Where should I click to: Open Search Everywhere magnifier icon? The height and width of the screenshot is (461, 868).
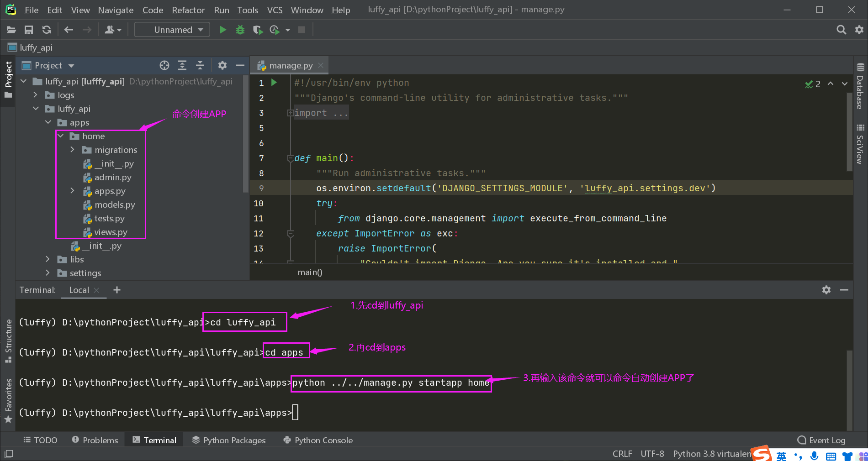(841, 30)
